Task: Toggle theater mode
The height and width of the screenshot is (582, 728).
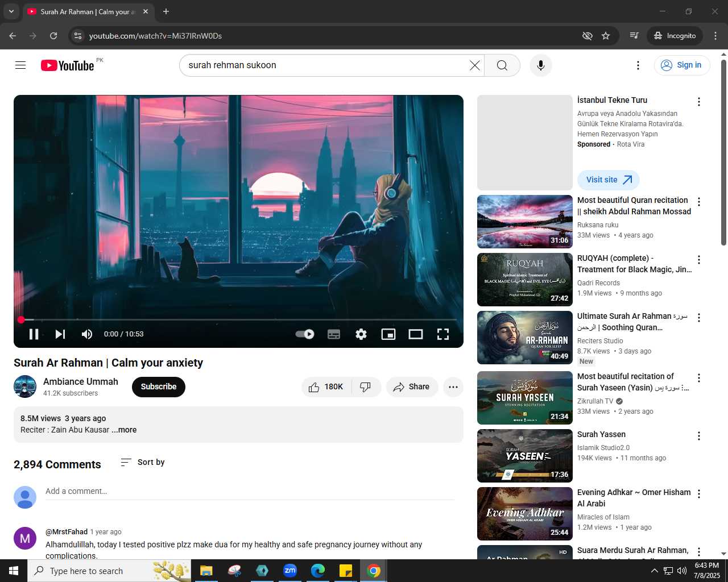Action: [x=416, y=334]
